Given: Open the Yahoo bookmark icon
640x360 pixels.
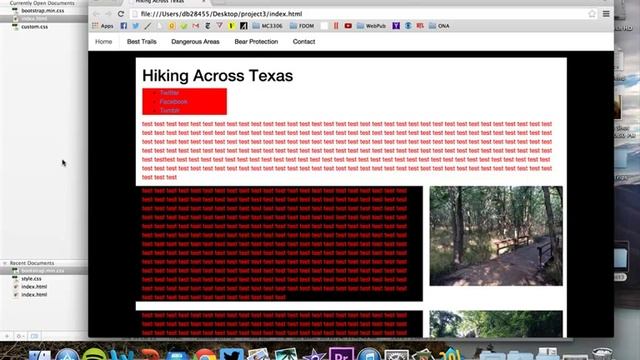Looking at the screenshot, I should (x=396, y=26).
